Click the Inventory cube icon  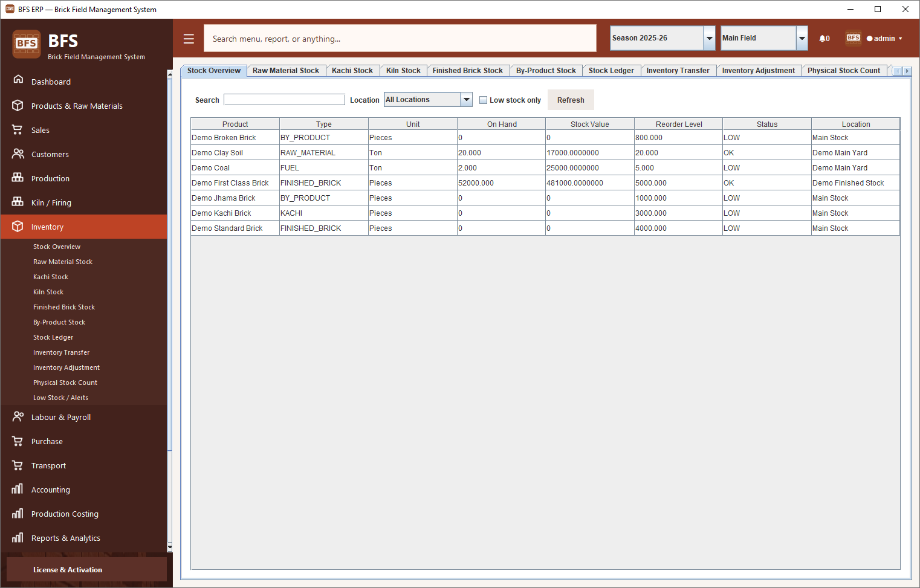[x=18, y=227]
